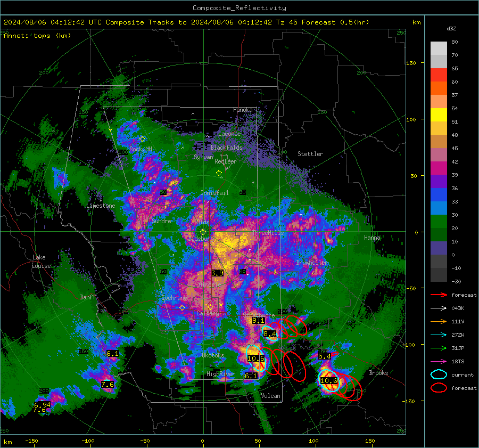Click the Strathmore city label
The image size is (479, 448).
click(259, 315)
